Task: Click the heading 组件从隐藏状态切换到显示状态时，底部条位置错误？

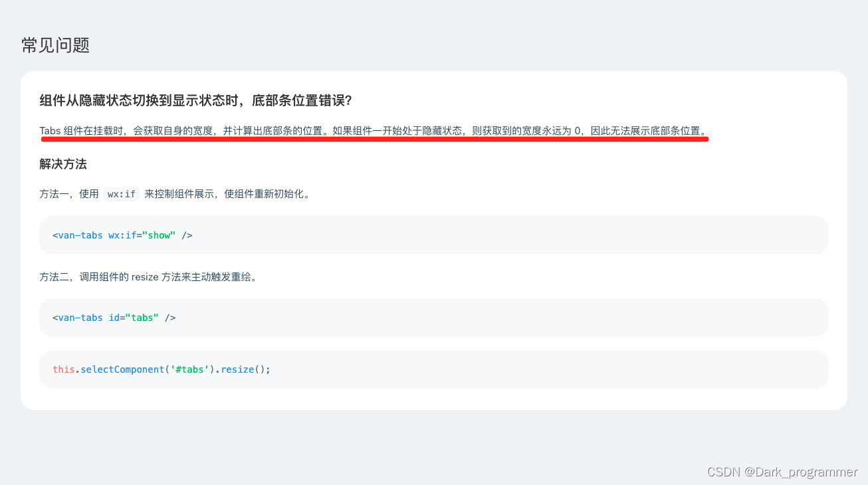Action: point(195,100)
